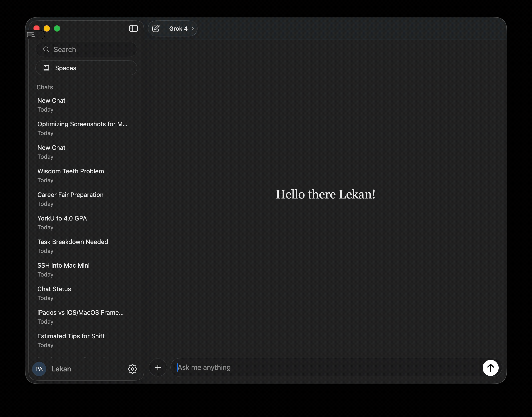The width and height of the screenshot is (532, 417).
Task: Click the Spaces book icon
Action: point(46,68)
